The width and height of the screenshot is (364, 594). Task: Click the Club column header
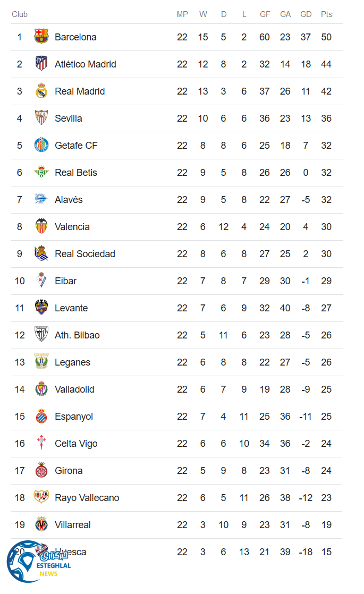click(20, 14)
